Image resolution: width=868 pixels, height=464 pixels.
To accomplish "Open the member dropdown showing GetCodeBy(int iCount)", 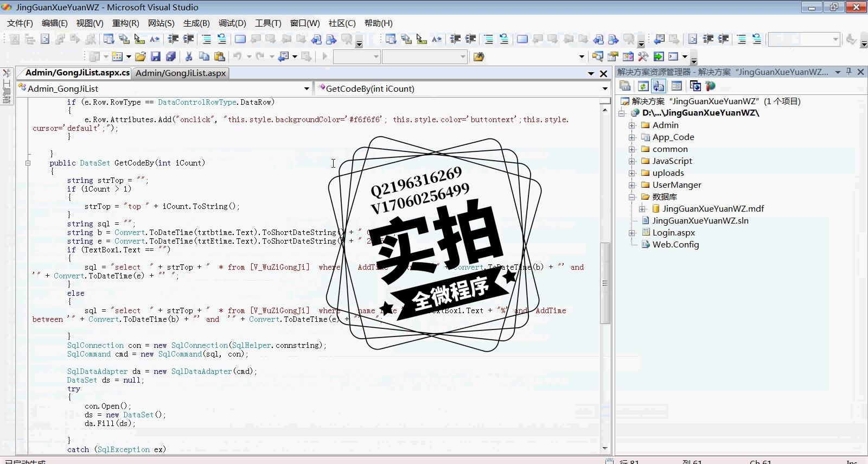I will [605, 88].
